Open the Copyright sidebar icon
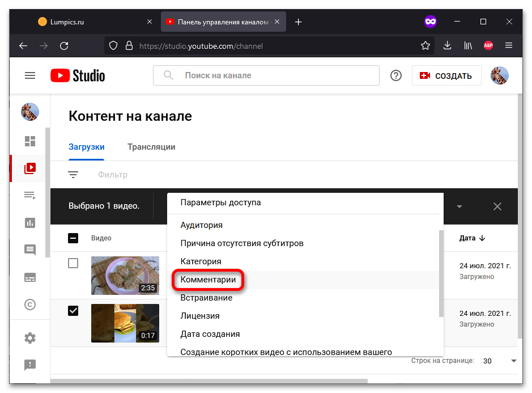The height and width of the screenshot is (393, 532). point(30,305)
